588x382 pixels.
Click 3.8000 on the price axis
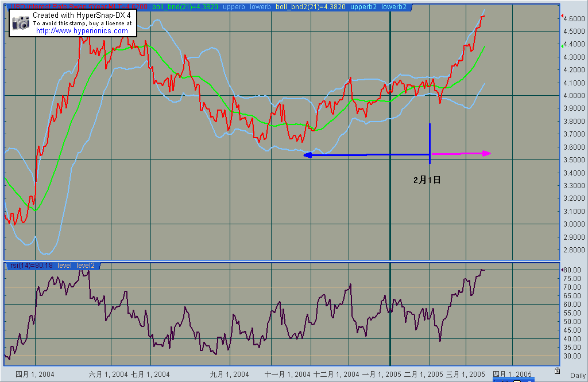pos(574,121)
